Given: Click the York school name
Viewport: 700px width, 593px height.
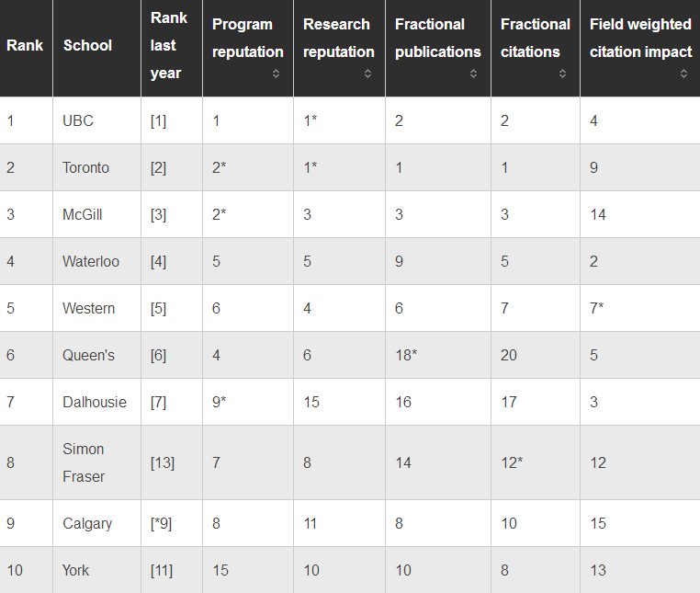Looking at the screenshot, I should (x=75, y=570).
